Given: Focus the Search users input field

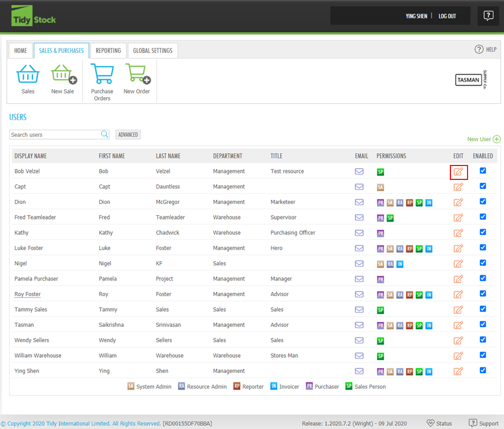Looking at the screenshot, I should pos(54,135).
